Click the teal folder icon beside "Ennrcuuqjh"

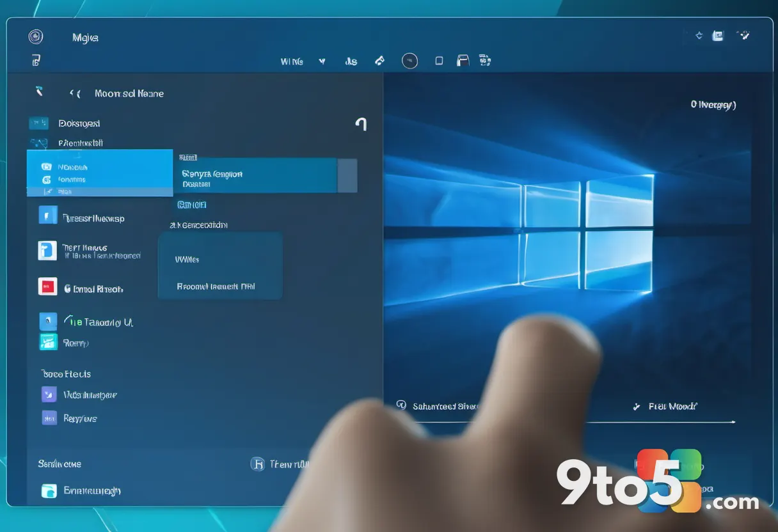[49, 490]
